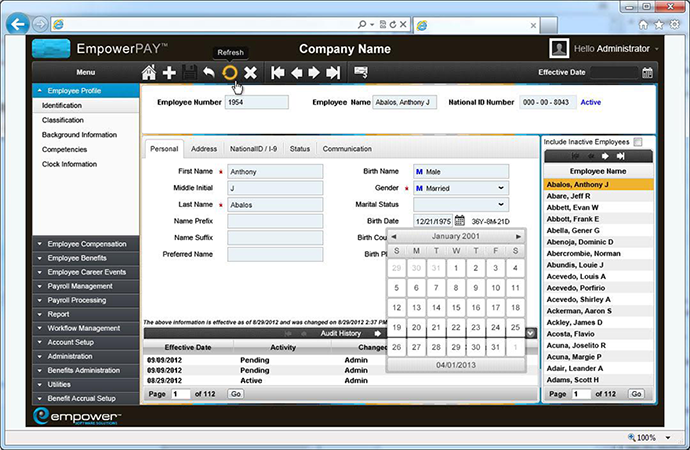Click the Add (plus) toolbar icon
690x450 pixels.
(x=169, y=72)
